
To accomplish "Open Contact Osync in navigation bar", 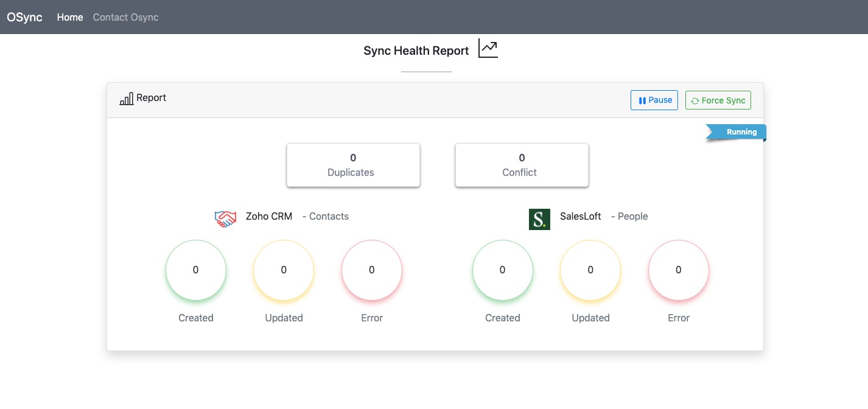I will [x=125, y=17].
